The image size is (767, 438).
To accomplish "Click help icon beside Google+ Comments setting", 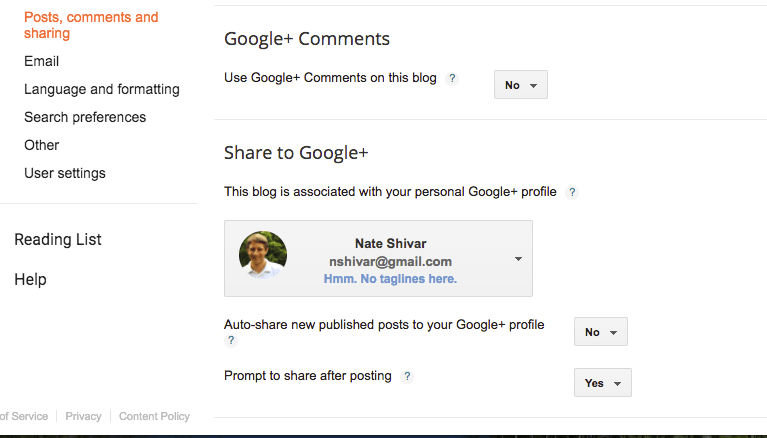I will point(452,78).
